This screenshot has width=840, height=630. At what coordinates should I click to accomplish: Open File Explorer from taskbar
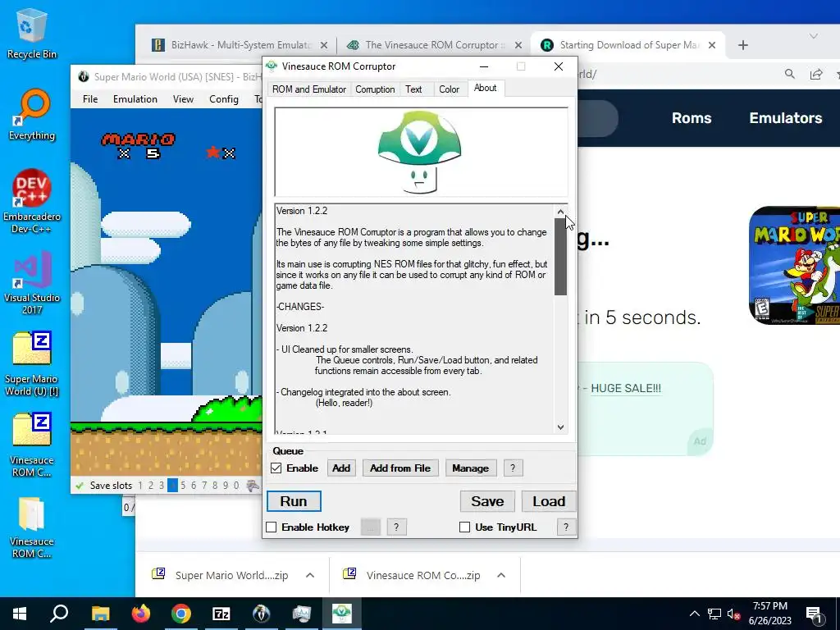100,614
